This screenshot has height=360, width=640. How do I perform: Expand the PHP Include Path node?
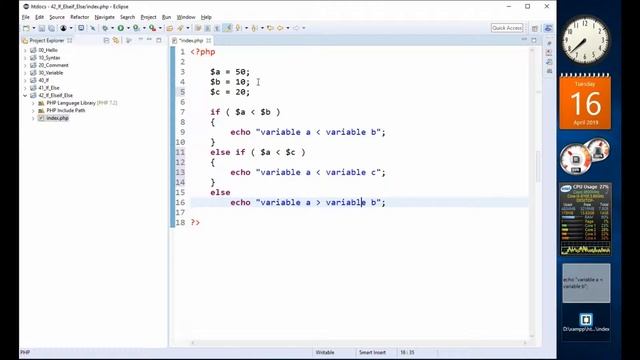point(33,111)
